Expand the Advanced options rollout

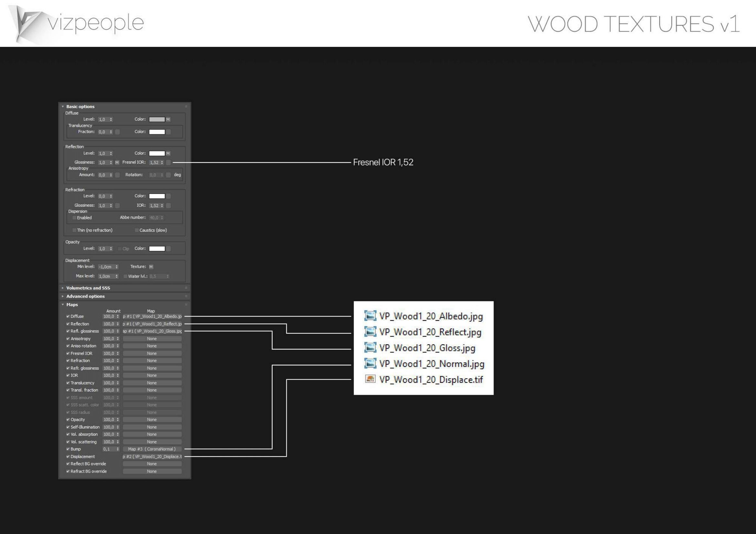85,296
